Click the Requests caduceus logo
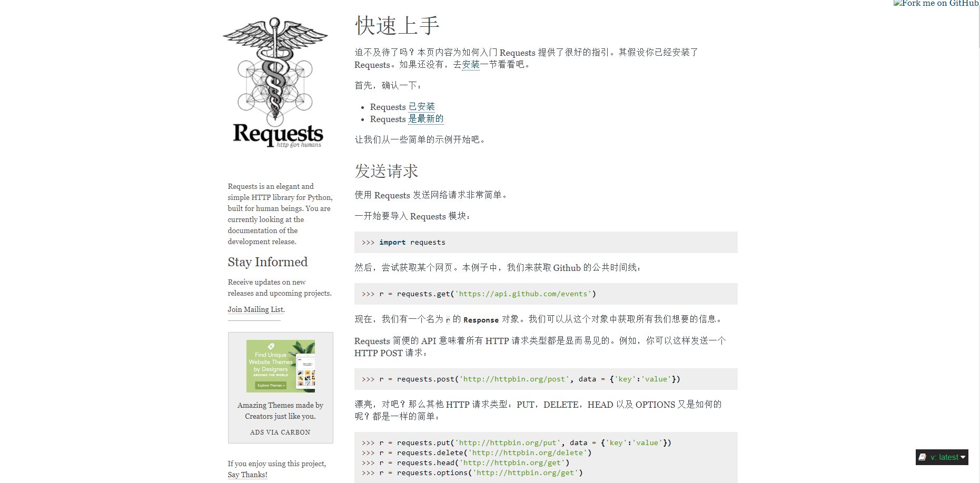The image size is (980, 483). [x=275, y=82]
